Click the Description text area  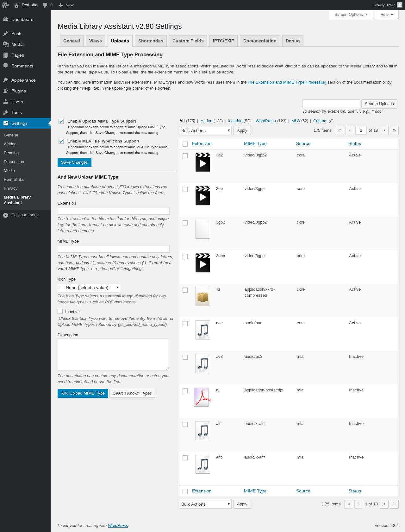tap(113, 355)
